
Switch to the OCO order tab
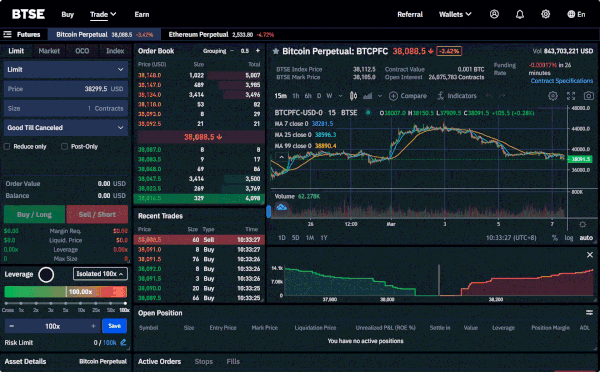point(82,51)
